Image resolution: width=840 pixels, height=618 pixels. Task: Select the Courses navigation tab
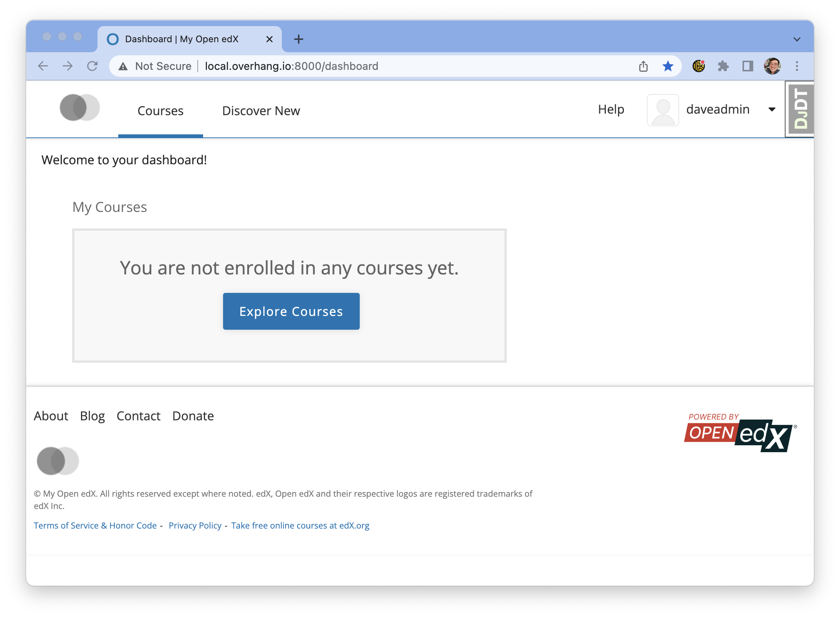tap(160, 111)
